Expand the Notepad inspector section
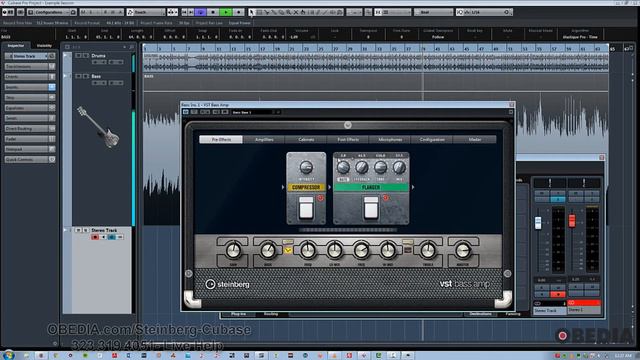 click(x=30, y=149)
